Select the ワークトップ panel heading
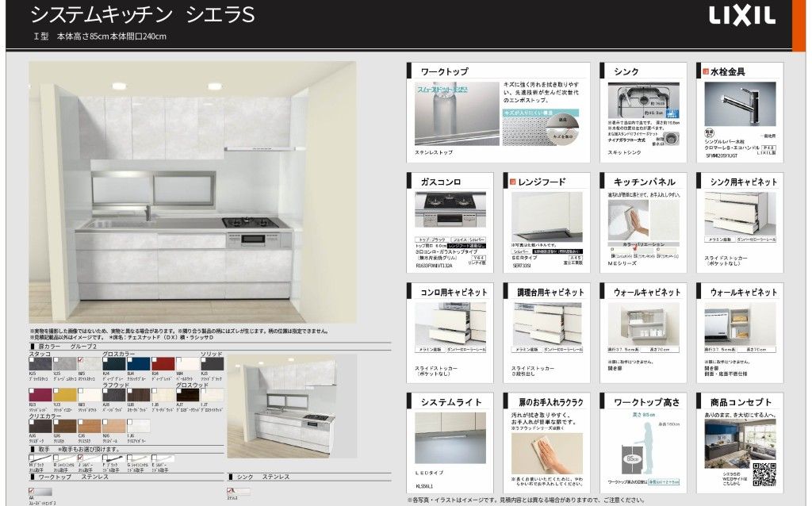 pyautogui.click(x=444, y=71)
